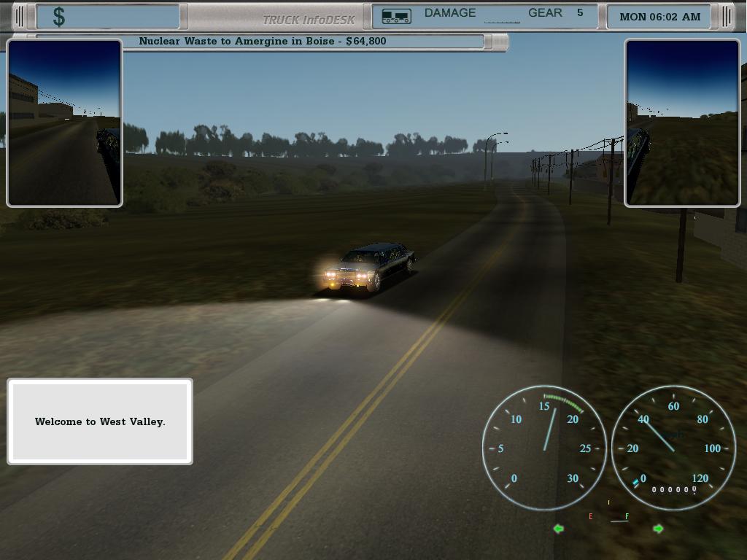747x560 pixels.
Task: Dismiss the Welcome to West Valley message box
Action: (100, 421)
